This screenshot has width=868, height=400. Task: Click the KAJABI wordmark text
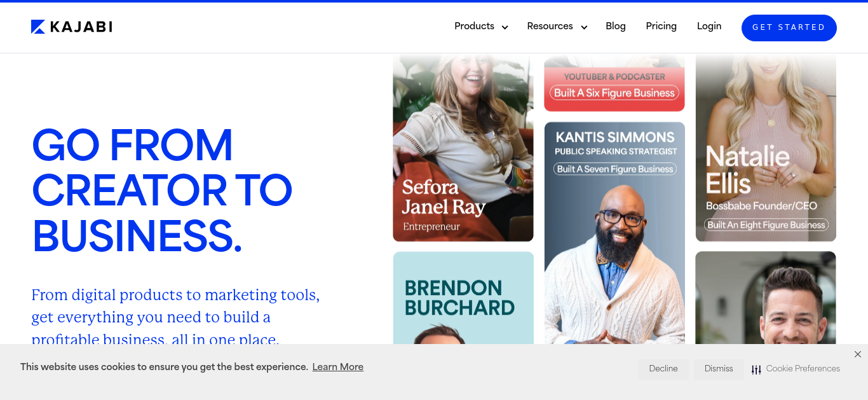[x=81, y=27]
